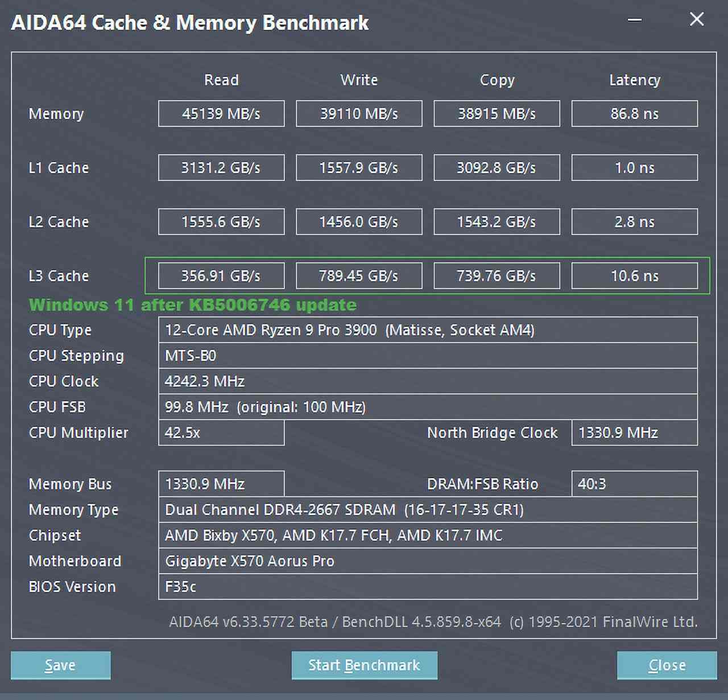Click the Memory row label
This screenshot has width=728, height=700.
[56, 114]
